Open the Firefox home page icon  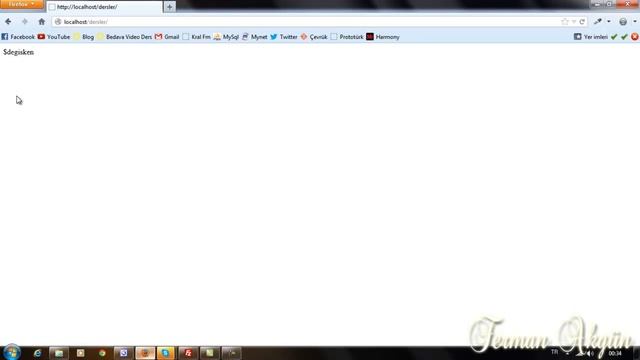tap(42, 22)
